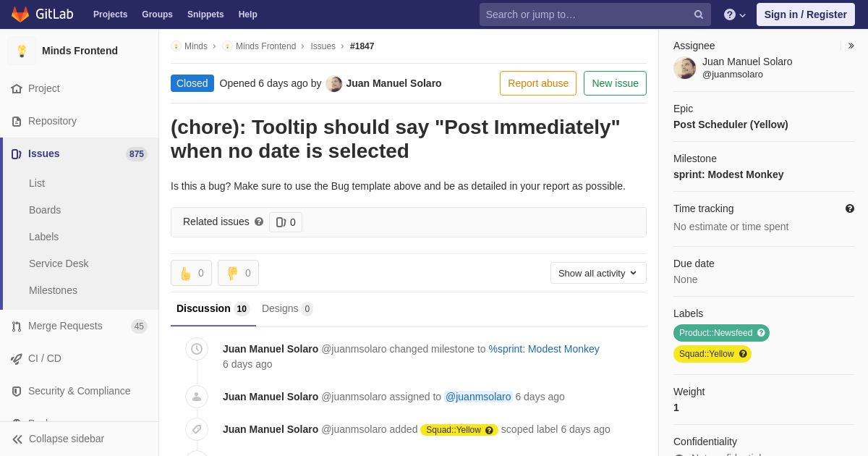Screen dimensions: 868x456
Task: Open Issues breadcrumb link
Action: [323, 46]
